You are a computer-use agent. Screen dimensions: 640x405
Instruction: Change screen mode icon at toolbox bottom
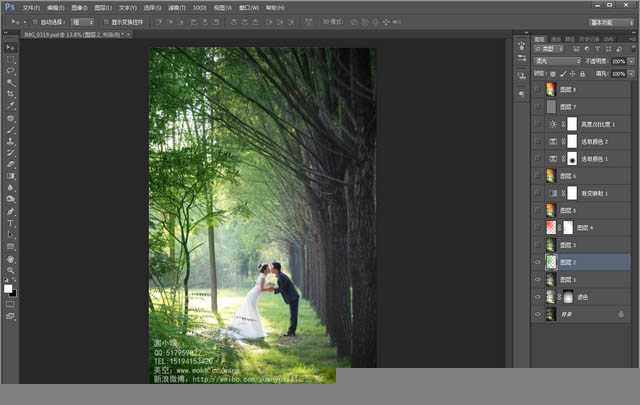click(x=10, y=316)
